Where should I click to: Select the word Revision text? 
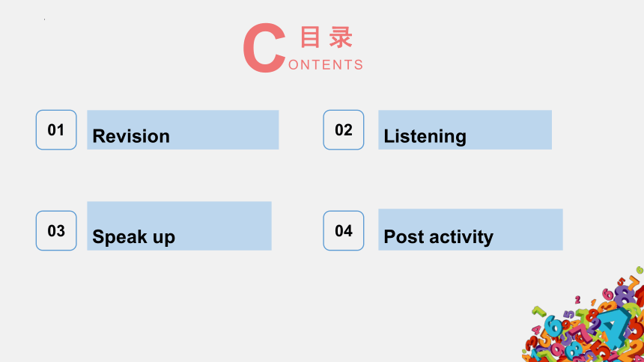131,136
